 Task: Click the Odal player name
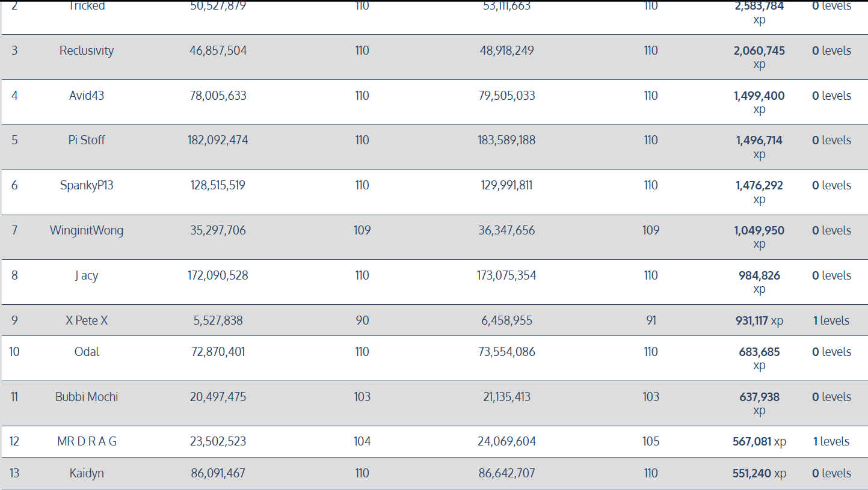pyautogui.click(x=87, y=352)
